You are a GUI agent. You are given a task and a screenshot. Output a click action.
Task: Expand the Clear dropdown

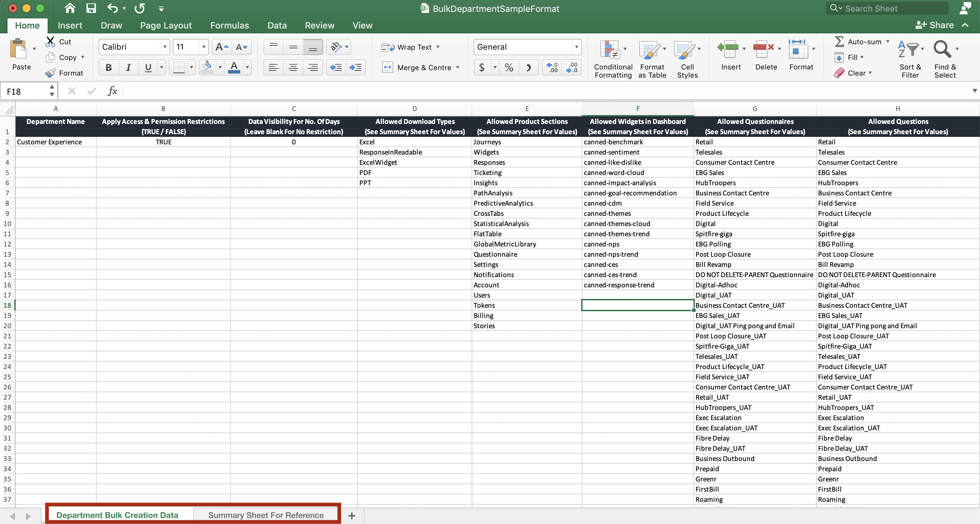[870, 73]
